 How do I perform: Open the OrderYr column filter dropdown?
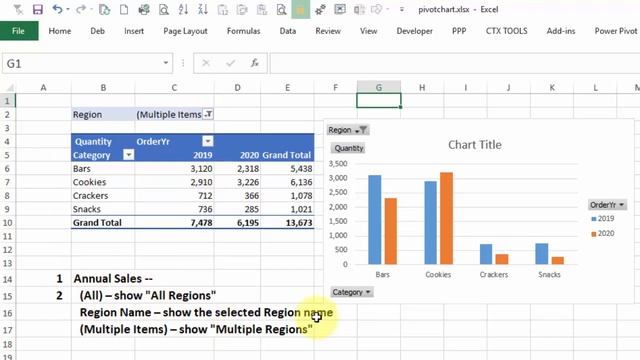click(x=208, y=141)
